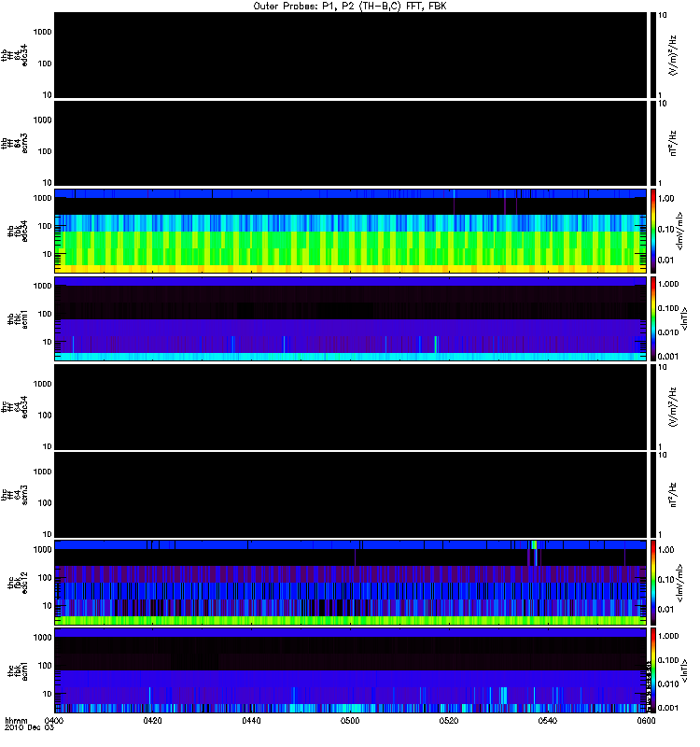This screenshot has width=700, height=747.
Task: Click the "thc fbk edc12" y-axis panel label
Action: (x=18, y=582)
